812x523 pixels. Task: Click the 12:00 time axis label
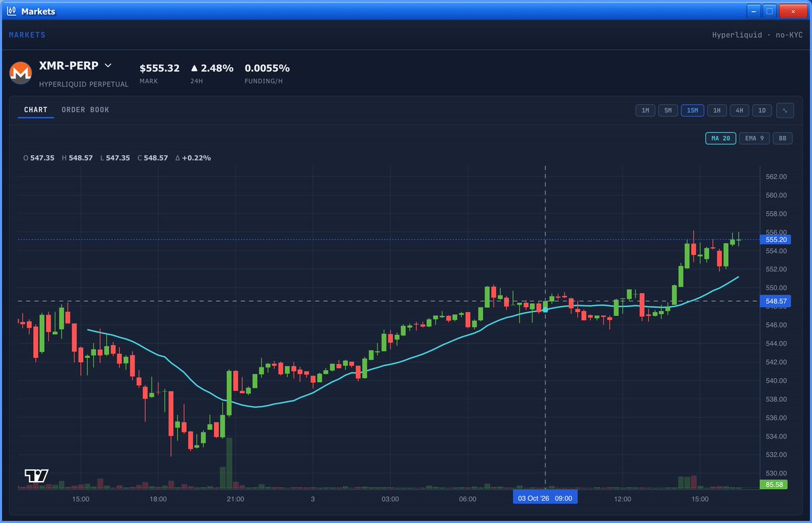point(623,499)
